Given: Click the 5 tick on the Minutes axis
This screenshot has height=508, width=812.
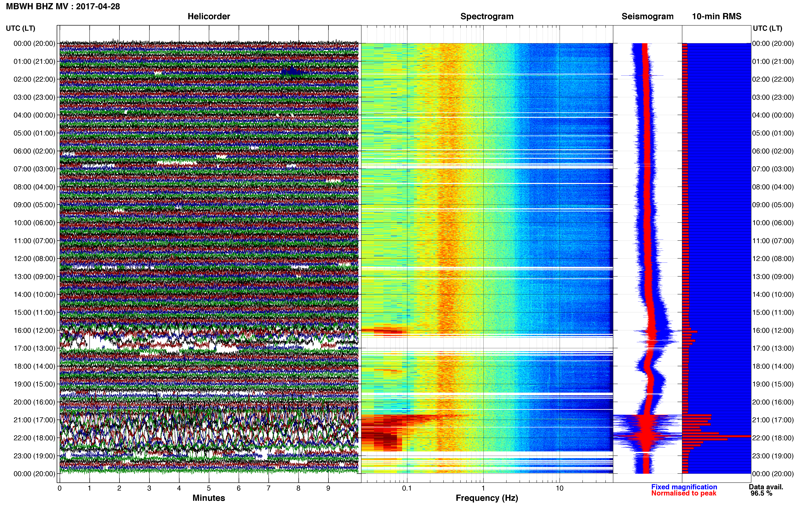Looking at the screenshot, I should [x=209, y=488].
